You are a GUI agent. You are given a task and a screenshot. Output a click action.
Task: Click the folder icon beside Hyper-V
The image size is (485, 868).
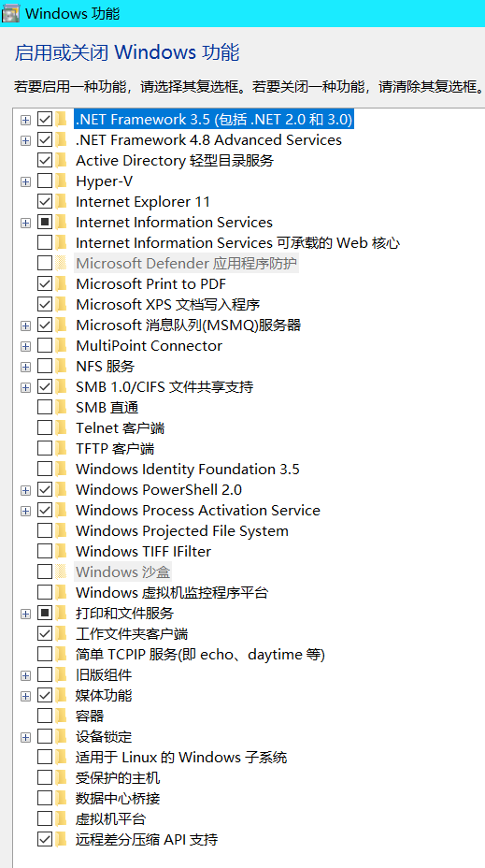click(x=62, y=181)
